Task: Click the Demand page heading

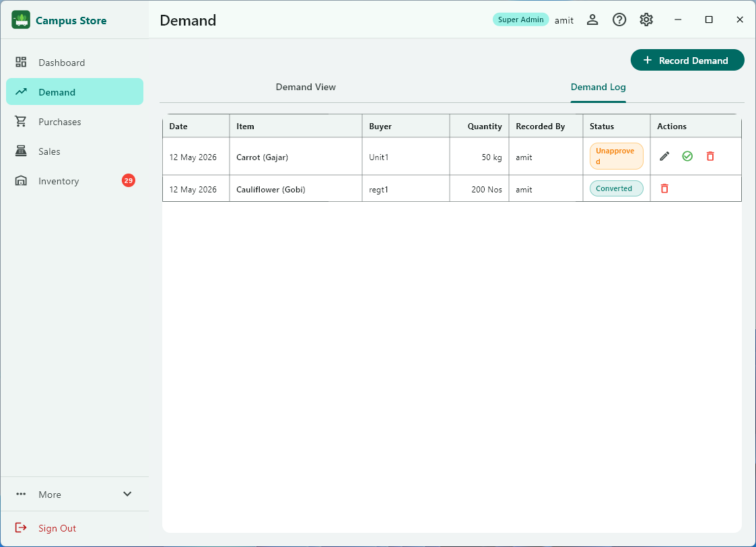Action: click(x=188, y=20)
